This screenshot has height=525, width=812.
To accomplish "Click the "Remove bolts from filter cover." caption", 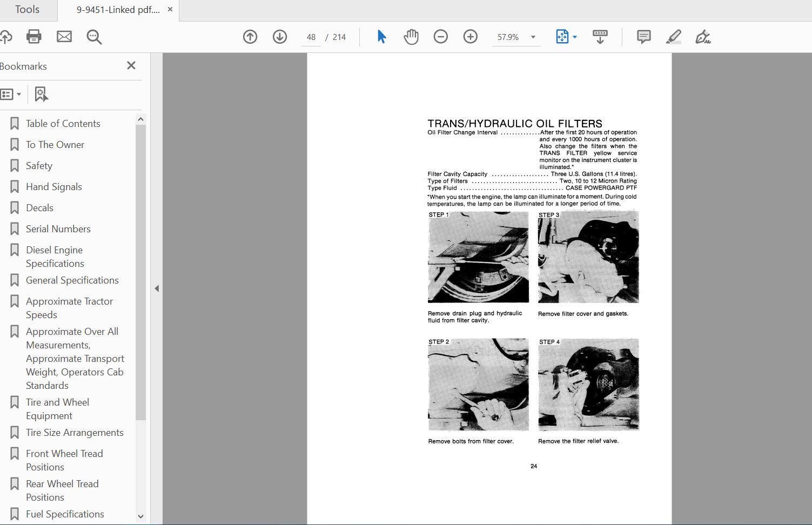I will tap(471, 441).
